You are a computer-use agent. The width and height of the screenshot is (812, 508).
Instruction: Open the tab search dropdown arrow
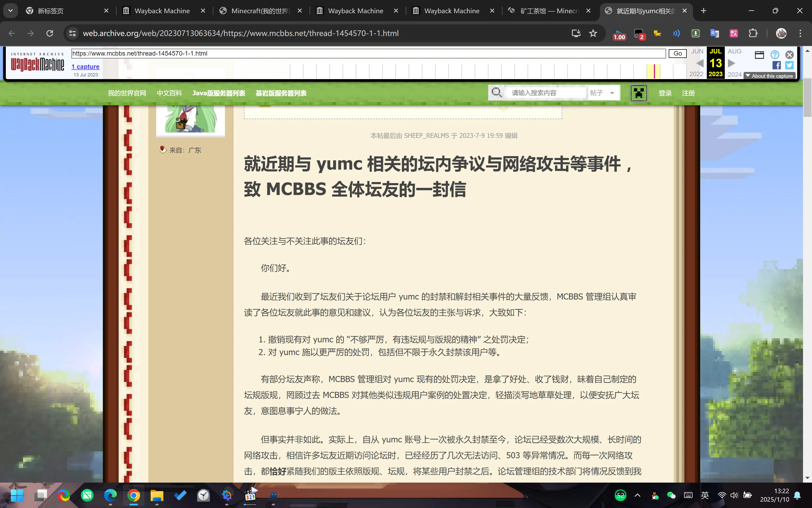(10, 11)
